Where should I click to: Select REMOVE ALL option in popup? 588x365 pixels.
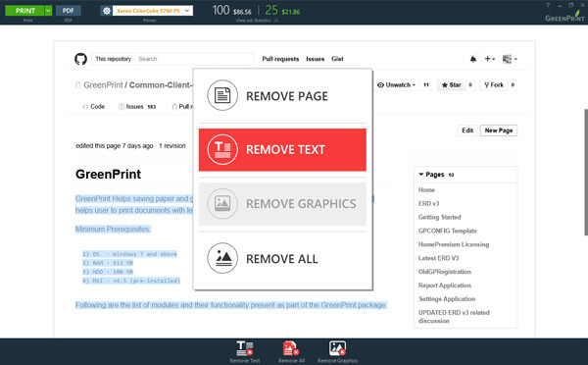tap(282, 258)
